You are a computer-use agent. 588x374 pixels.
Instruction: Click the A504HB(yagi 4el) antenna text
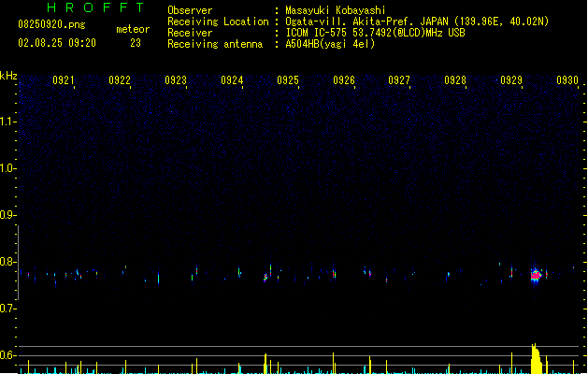(x=330, y=44)
